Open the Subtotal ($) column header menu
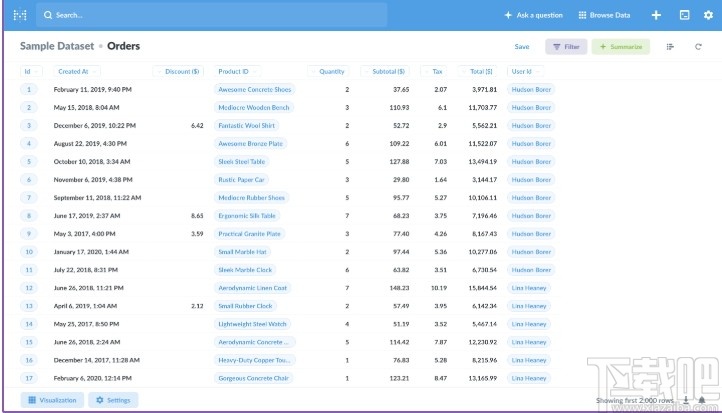 coord(388,72)
